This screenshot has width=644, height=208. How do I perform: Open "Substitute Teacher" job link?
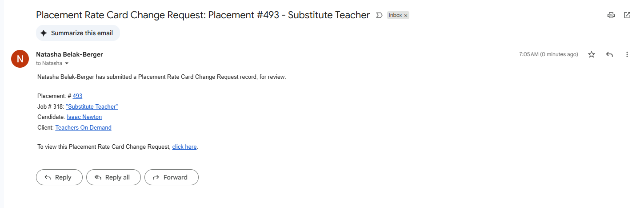coord(92,106)
